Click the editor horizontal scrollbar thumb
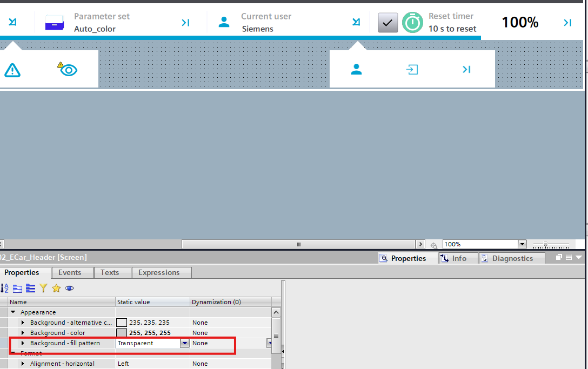This screenshot has height=369, width=588. [x=298, y=245]
